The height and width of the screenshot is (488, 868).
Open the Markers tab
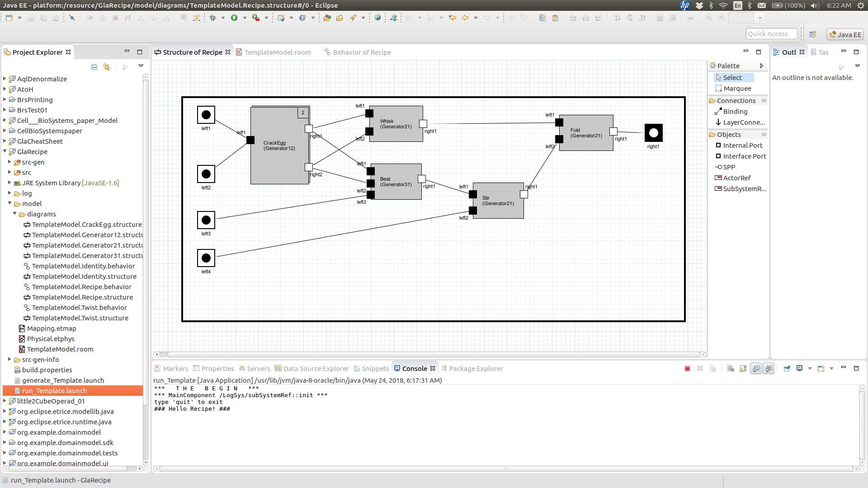click(175, 369)
